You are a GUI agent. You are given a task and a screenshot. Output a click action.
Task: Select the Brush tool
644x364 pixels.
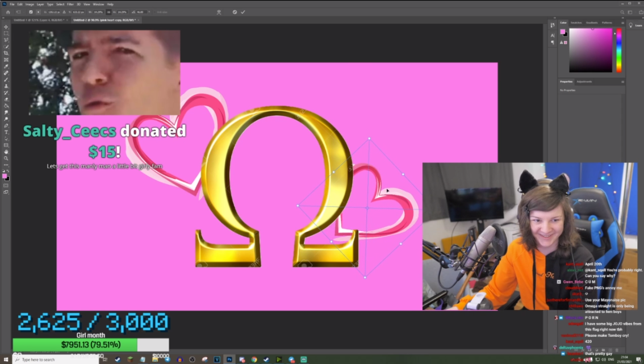pyautogui.click(x=6, y=80)
